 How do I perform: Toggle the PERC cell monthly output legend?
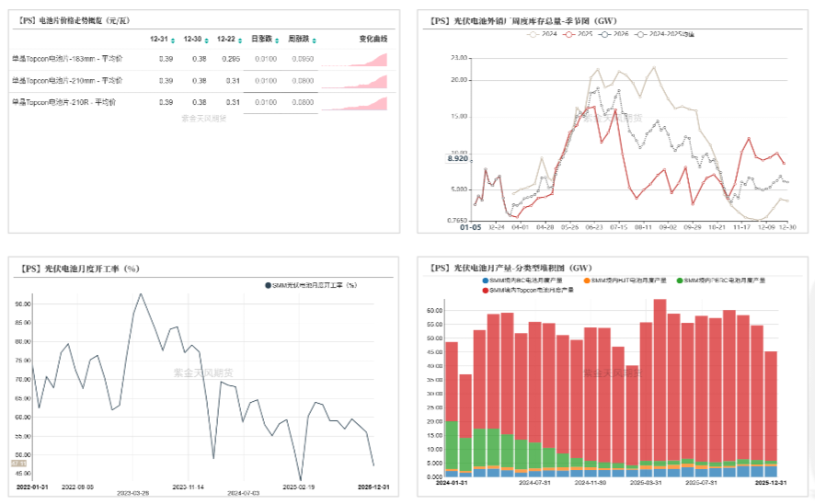pyautogui.click(x=721, y=281)
